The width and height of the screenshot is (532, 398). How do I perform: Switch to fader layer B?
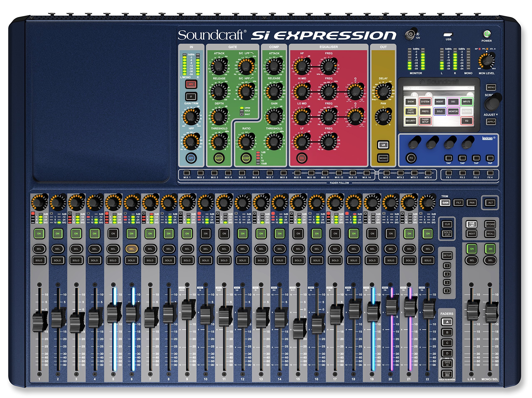point(447,332)
